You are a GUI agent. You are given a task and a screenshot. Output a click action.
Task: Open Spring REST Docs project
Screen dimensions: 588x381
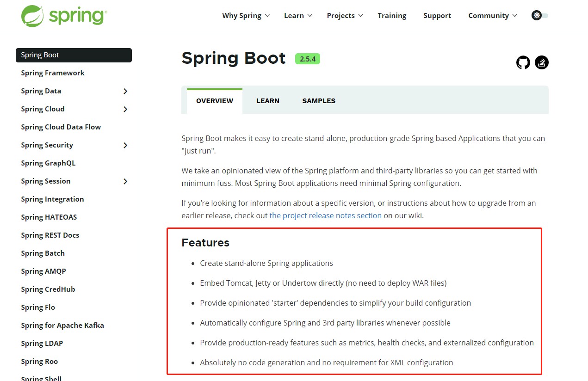50,235
